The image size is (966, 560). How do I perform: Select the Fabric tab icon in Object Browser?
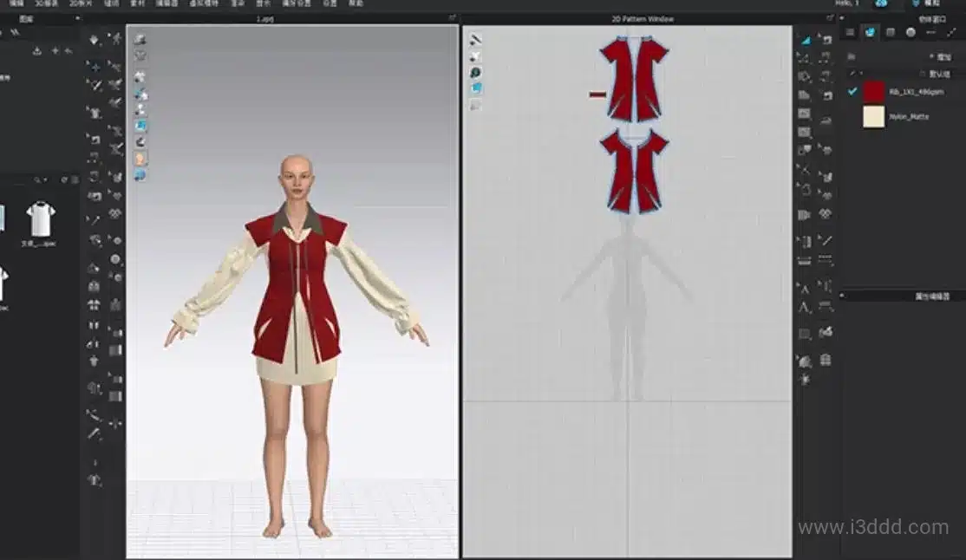point(869,32)
